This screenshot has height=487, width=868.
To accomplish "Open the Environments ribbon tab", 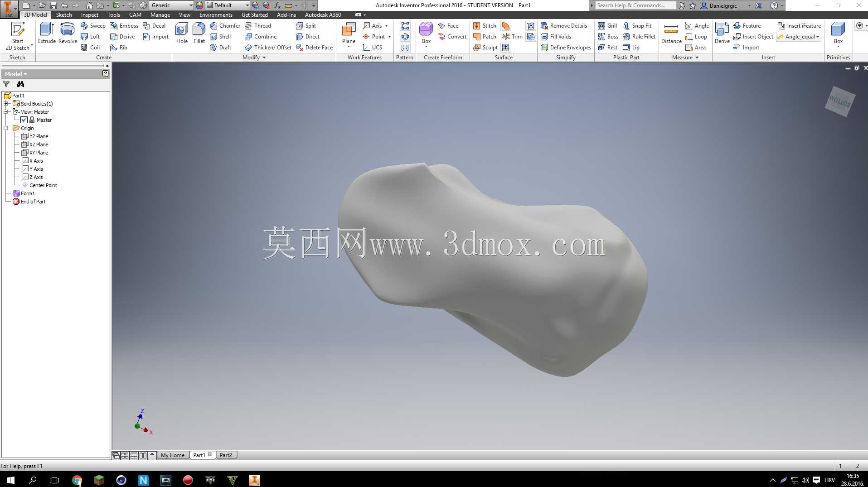I will (216, 15).
